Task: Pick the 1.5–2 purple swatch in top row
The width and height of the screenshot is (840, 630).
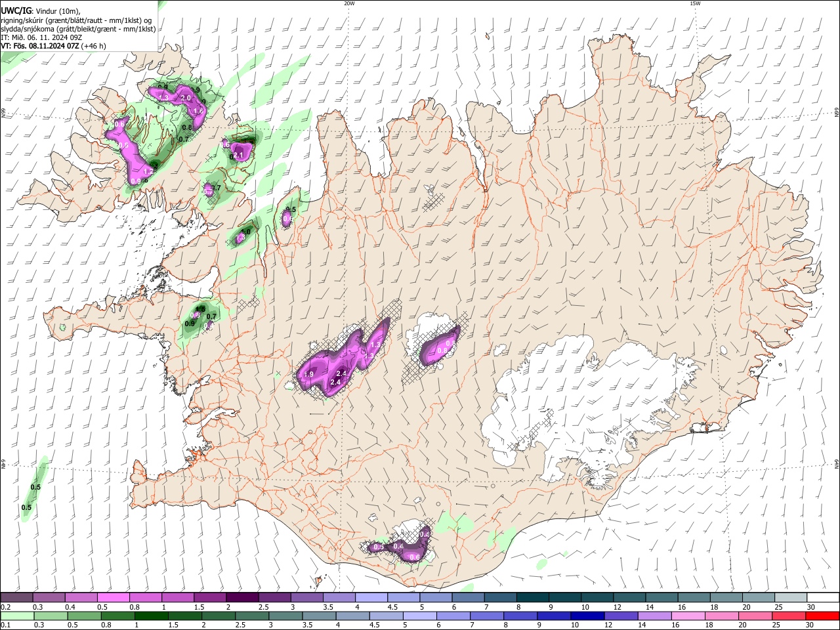Action: tap(209, 598)
